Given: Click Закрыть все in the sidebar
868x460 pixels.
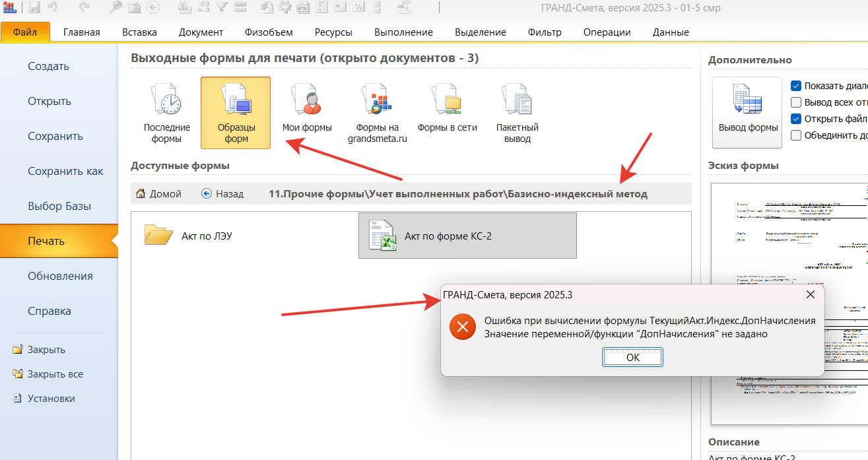Looking at the screenshot, I should tap(48, 374).
